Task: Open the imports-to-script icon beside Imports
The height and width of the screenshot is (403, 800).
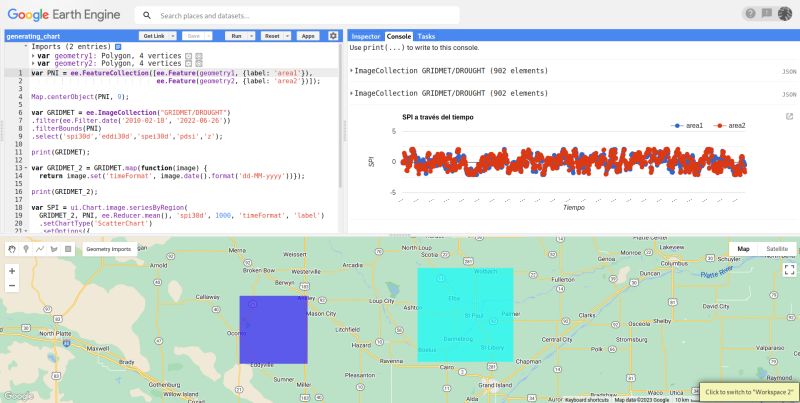Action: [118, 47]
